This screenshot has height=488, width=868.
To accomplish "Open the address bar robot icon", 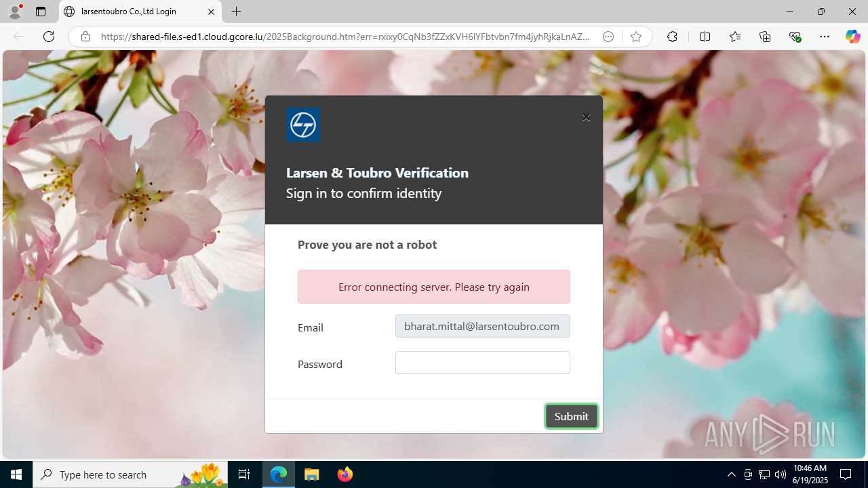I will click(x=608, y=37).
